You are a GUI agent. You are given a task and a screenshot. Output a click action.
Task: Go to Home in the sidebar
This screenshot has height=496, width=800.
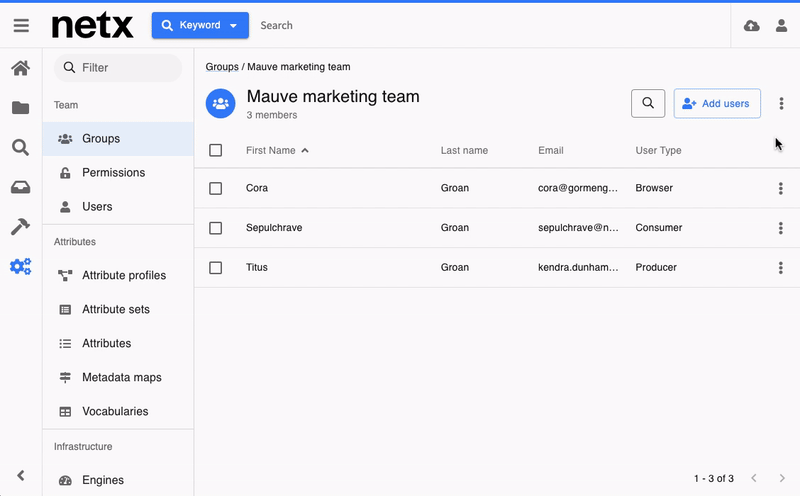pos(20,68)
